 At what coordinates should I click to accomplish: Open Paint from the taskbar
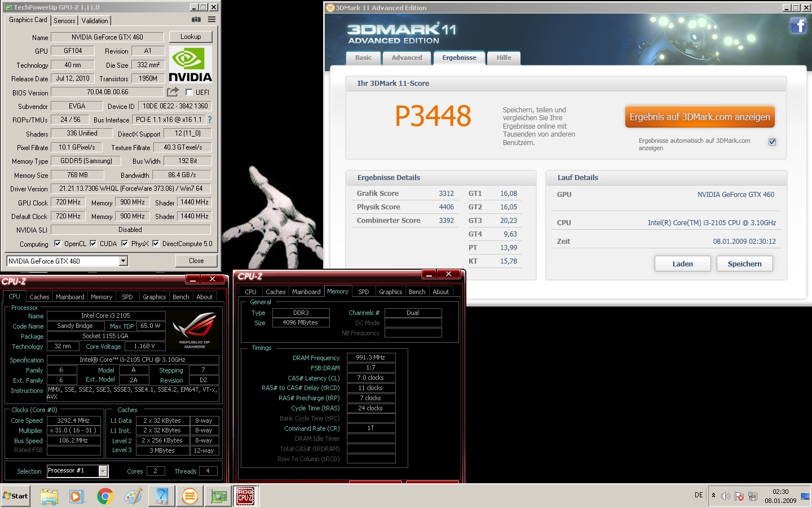click(133, 496)
